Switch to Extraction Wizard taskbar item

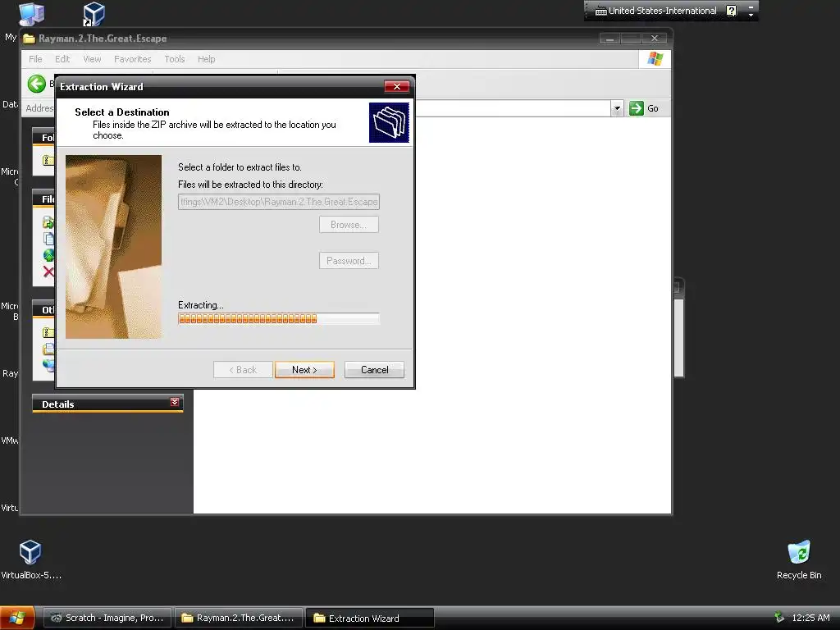[x=370, y=618]
